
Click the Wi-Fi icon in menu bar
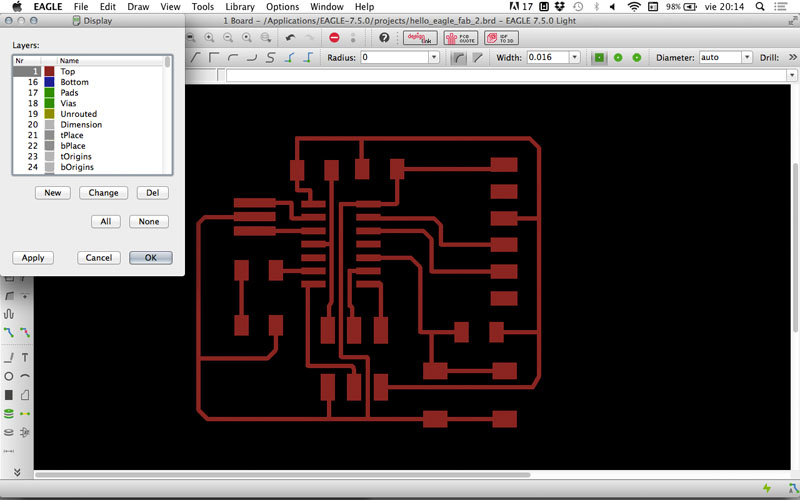click(634, 7)
